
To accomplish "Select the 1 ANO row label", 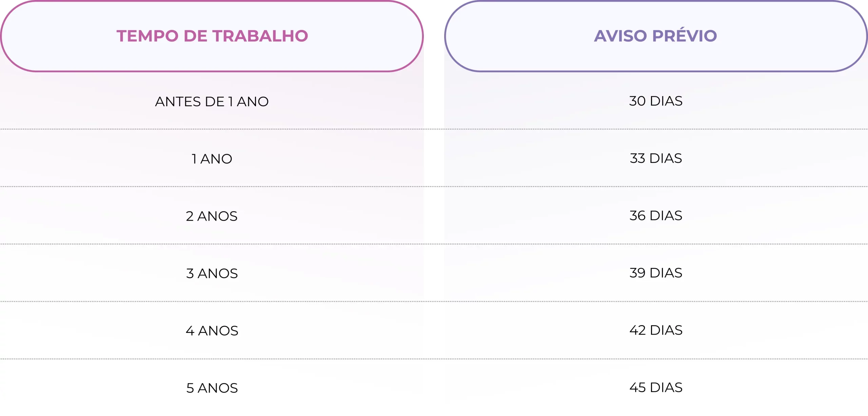I will tap(212, 159).
